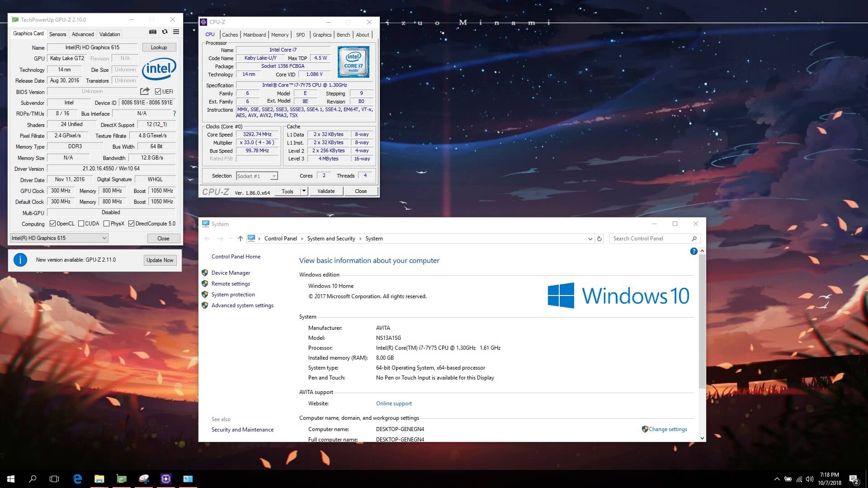Image resolution: width=868 pixels, height=488 pixels.
Task: Switch to the Advanced tab in GPU-Z
Action: [x=83, y=34]
